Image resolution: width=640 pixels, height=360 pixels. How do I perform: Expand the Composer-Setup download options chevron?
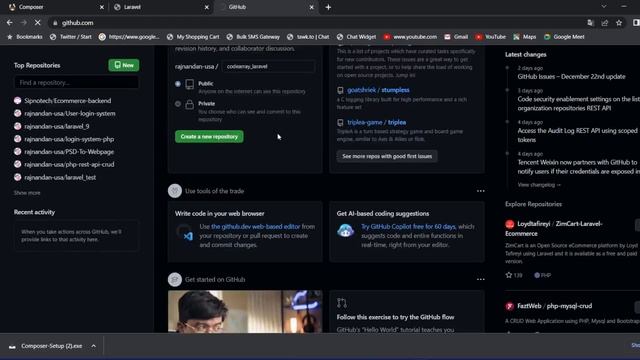pos(93,346)
